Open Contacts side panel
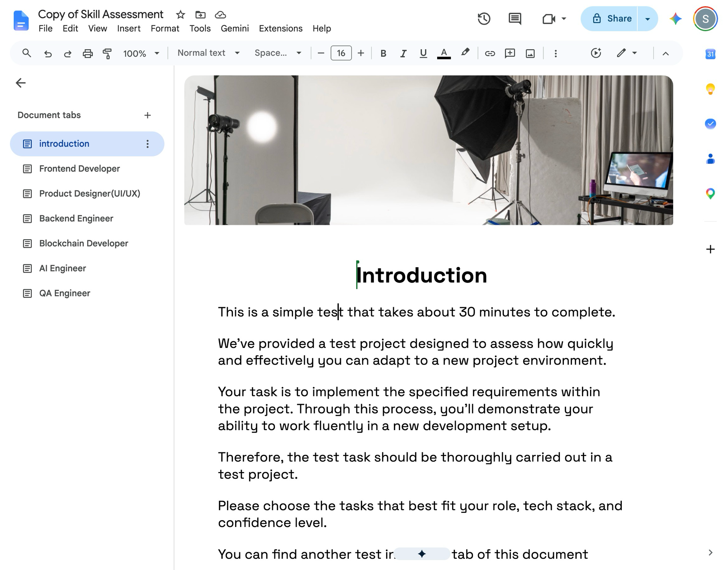Viewport: 728px width, 570px height. [710, 159]
